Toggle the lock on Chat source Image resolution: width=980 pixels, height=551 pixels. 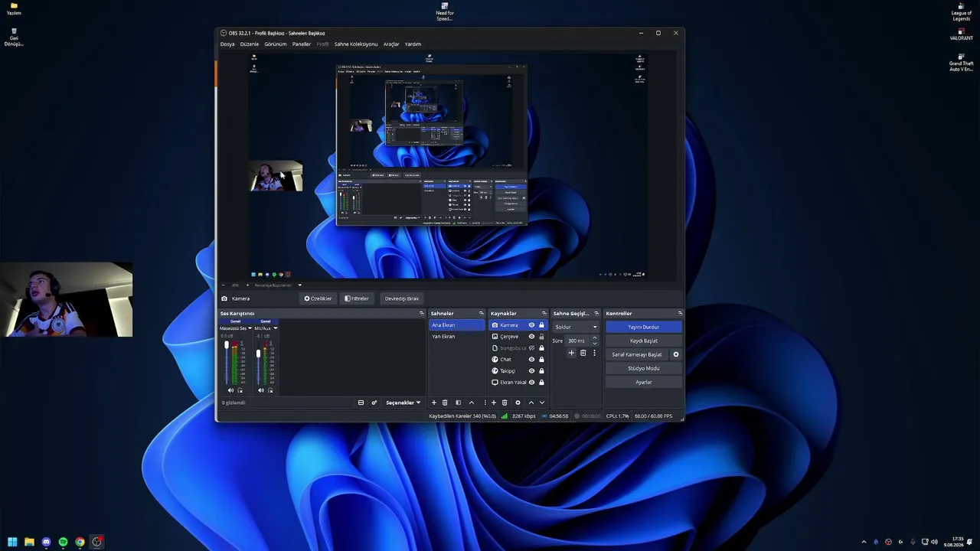[x=541, y=360]
